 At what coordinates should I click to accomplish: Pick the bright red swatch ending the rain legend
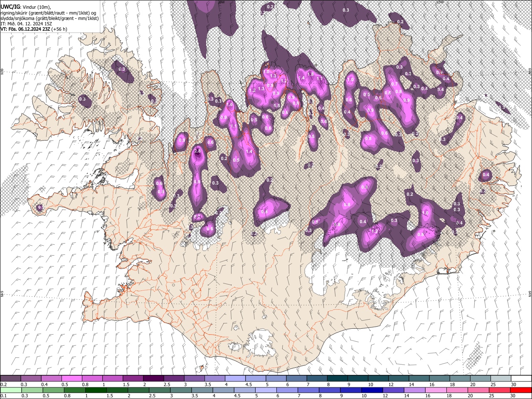(x=521, y=390)
